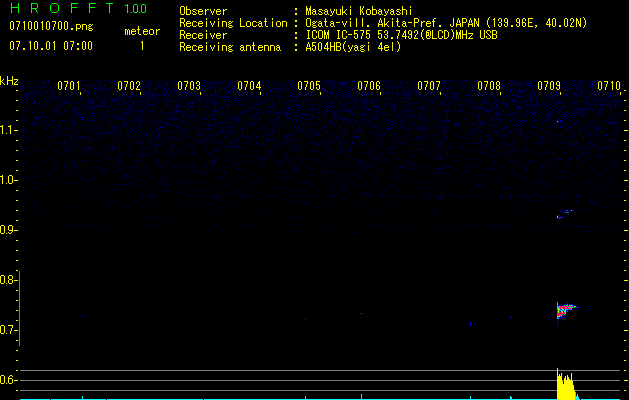Click the 1.1 kHz axis label

[9, 130]
